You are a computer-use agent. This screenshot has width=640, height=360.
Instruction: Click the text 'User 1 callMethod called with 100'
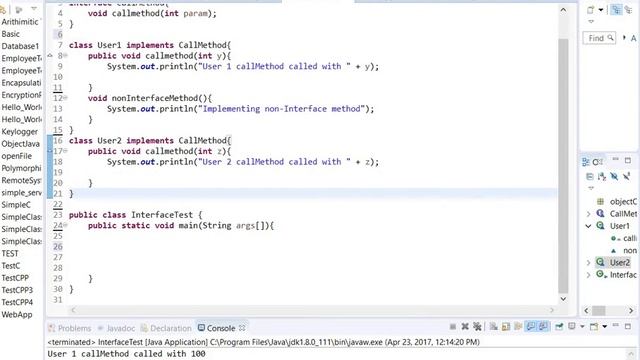127,354
